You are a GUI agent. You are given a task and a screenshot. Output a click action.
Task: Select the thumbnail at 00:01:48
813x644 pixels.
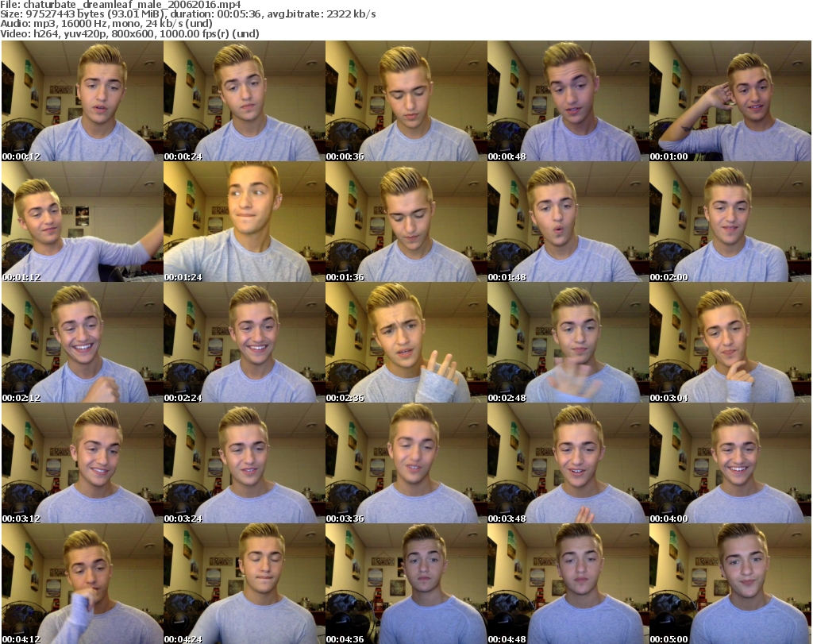point(568,222)
